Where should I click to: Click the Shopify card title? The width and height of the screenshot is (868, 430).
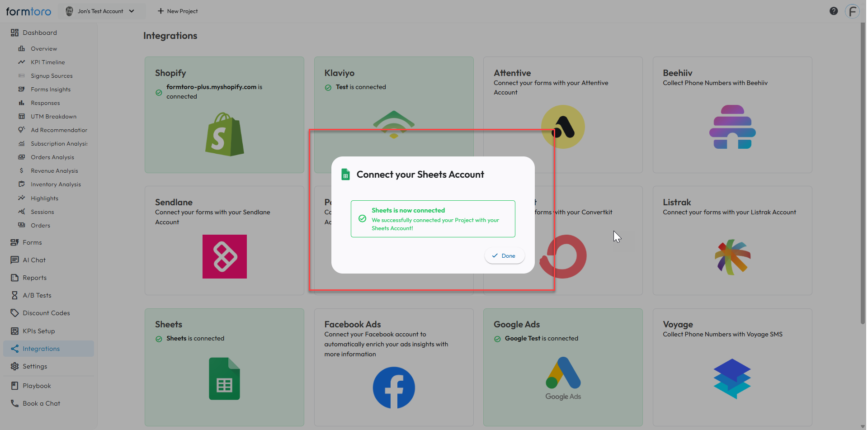tap(170, 73)
